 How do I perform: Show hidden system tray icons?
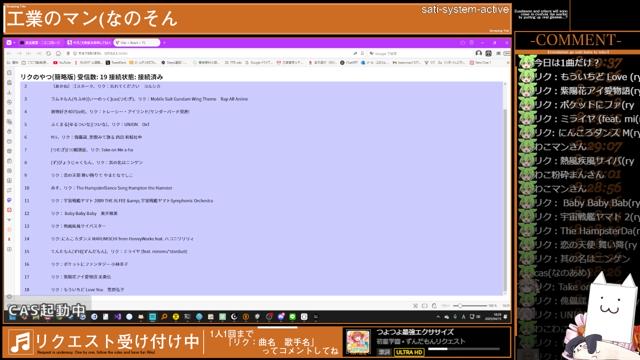tap(438, 316)
